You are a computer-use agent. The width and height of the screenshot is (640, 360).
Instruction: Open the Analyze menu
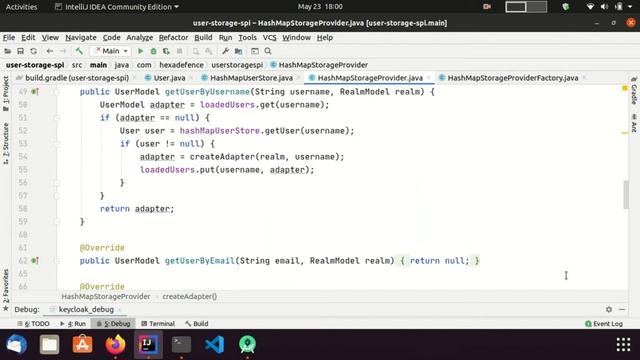pyautogui.click(x=140, y=38)
